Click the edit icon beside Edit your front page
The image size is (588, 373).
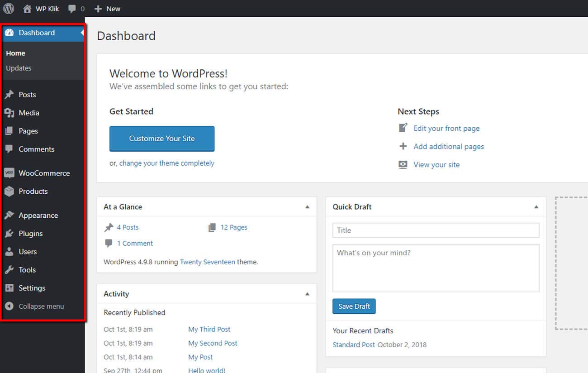click(x=403, y=128)
